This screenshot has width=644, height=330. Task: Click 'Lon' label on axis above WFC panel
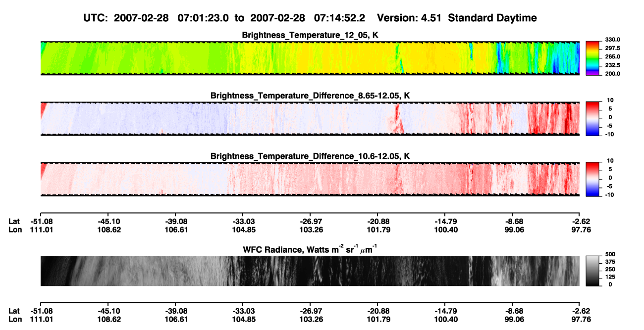(x=15, y=230)
